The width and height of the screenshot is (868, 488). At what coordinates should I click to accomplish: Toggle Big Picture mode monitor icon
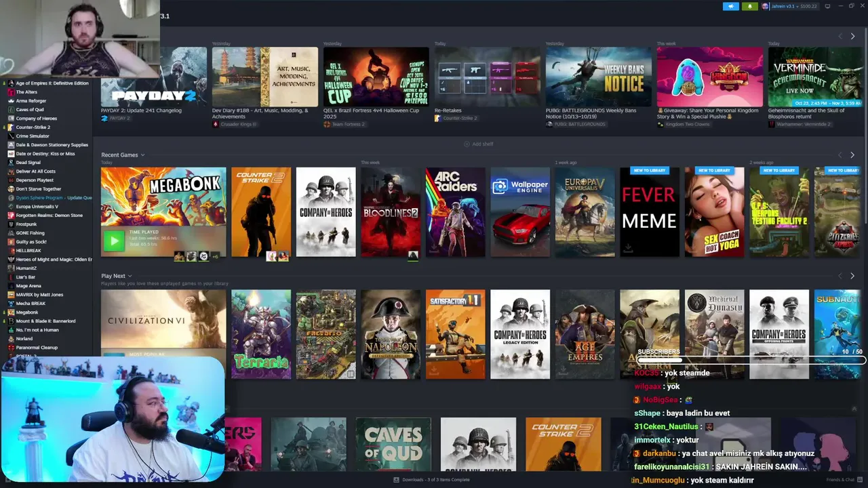(827, 6)
